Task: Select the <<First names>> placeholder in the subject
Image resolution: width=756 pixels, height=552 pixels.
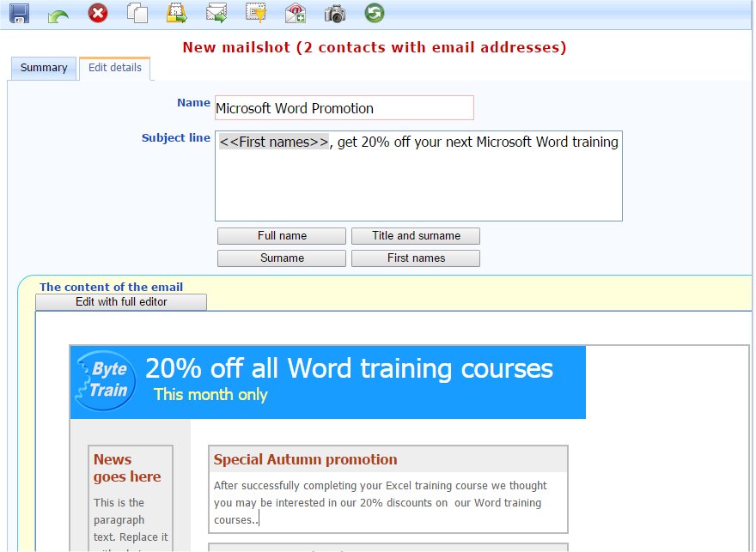Action: (274, 143)
